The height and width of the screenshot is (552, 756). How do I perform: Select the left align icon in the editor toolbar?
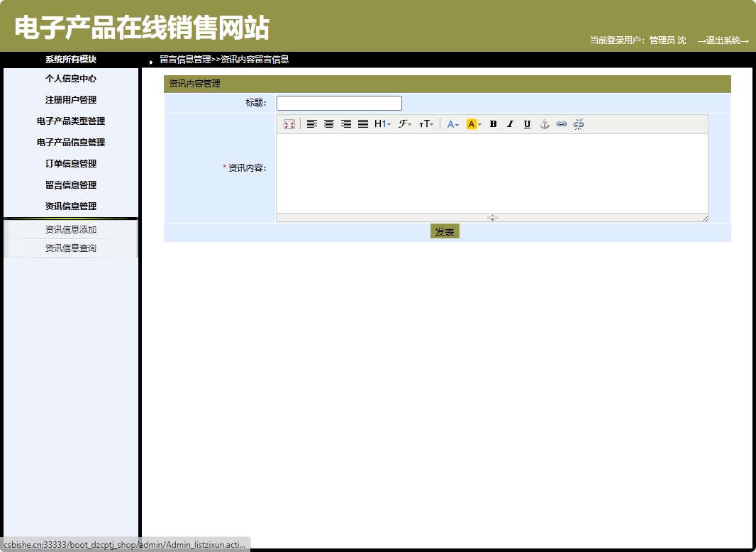(312, 124)
